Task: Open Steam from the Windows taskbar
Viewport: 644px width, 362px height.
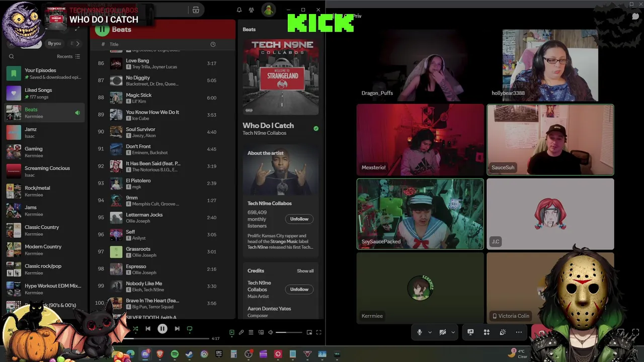Action: pyautogui.click(x=189, y=354)
